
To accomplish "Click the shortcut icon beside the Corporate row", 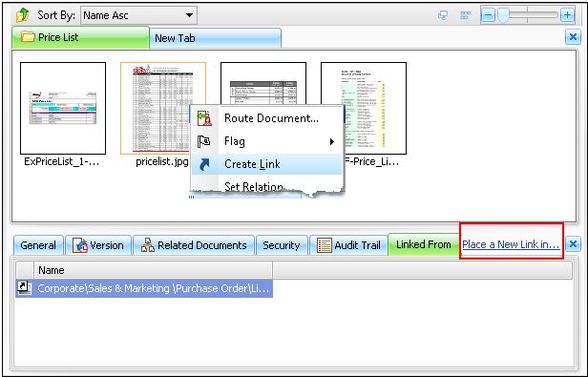I will (24, 288).
